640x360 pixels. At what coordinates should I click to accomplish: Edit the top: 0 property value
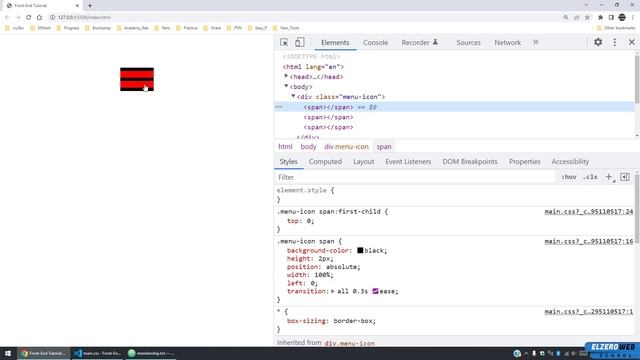click(x=309, y=221)
